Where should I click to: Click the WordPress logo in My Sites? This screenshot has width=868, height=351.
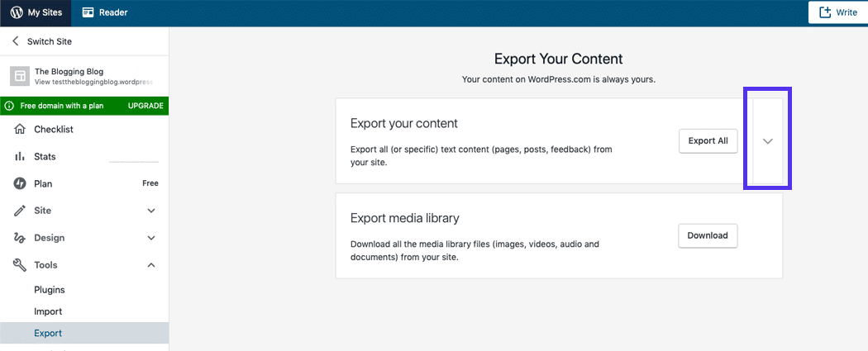[x=17, y=12]
